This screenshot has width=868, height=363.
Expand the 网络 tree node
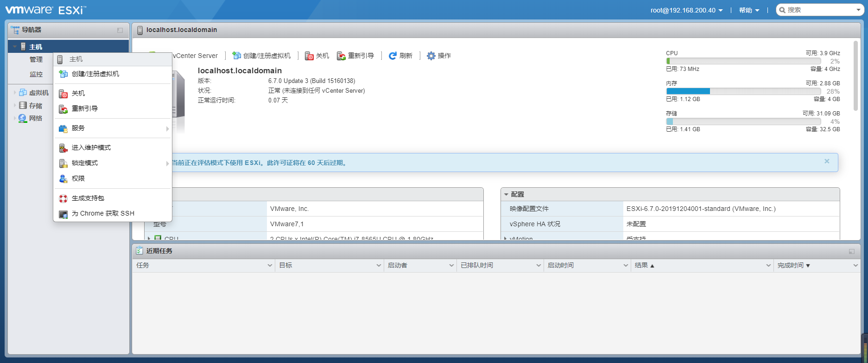[15, 118]
